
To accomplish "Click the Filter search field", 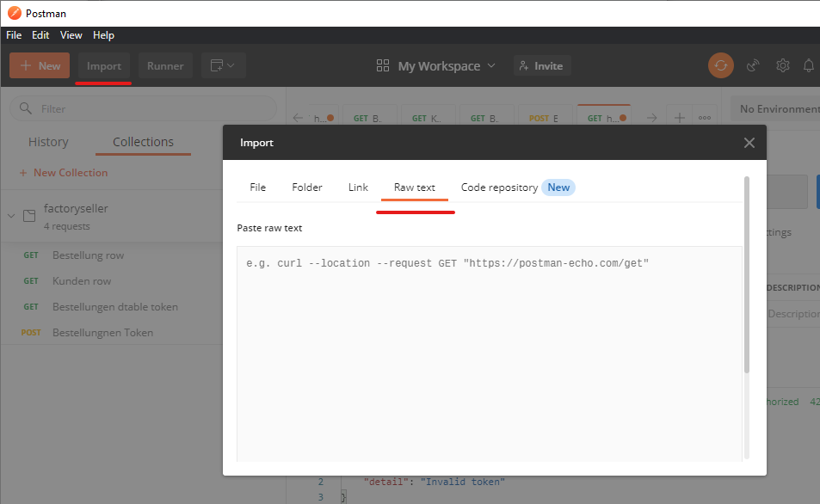I will tap(144, 108).
